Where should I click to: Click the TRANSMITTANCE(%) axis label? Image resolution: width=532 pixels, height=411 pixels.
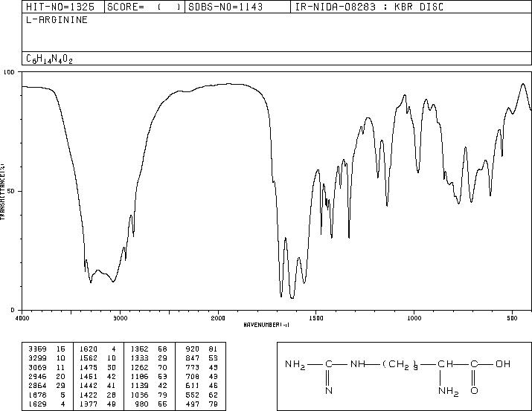pos(2,192)
